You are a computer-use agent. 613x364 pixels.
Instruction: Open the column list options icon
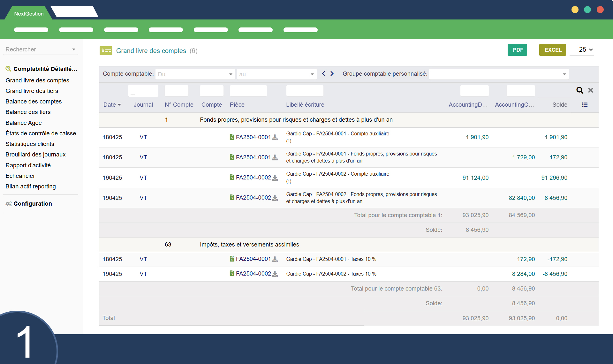coord(584,105)
